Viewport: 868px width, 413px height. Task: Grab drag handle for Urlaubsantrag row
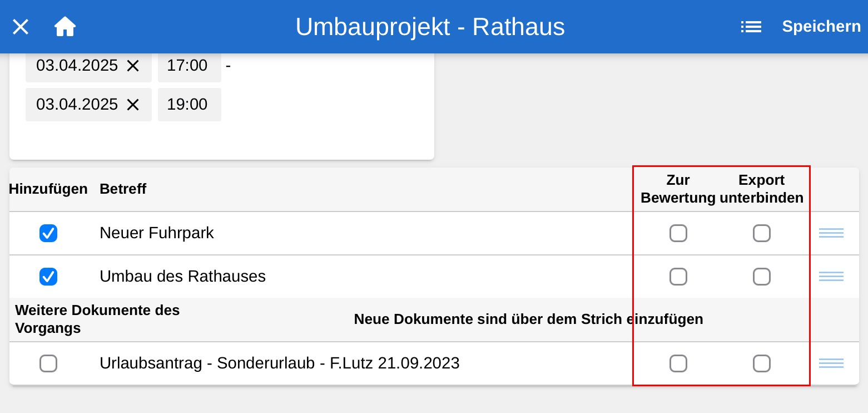tap(831, 363)
